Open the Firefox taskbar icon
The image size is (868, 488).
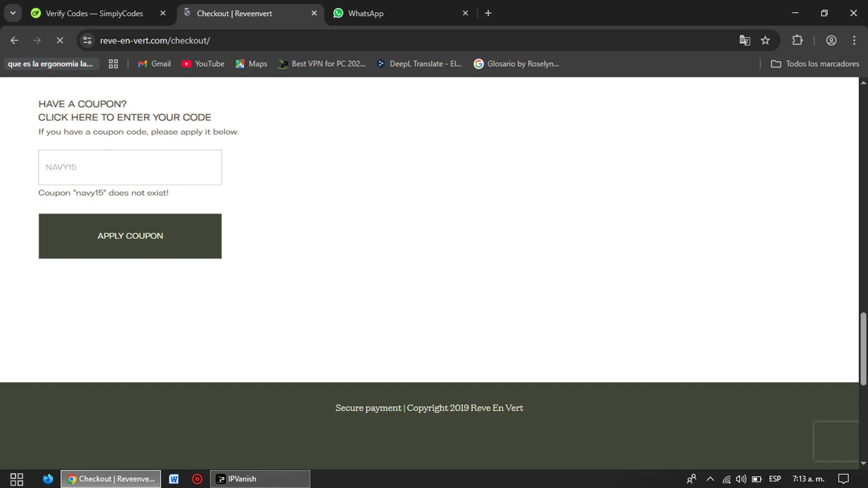point(47,479)
